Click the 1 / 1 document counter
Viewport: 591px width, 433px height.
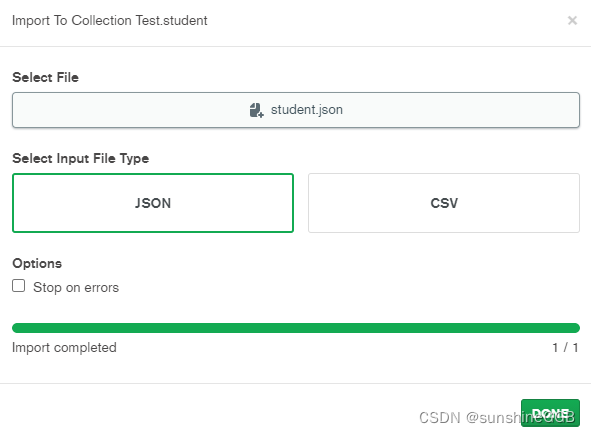tap(565, 347)
